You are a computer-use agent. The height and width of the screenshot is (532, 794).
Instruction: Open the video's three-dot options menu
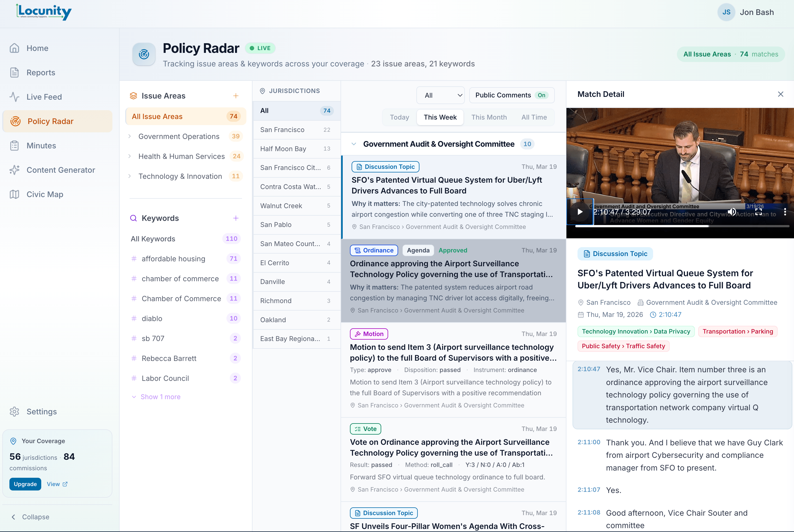[x=785, y=212]
